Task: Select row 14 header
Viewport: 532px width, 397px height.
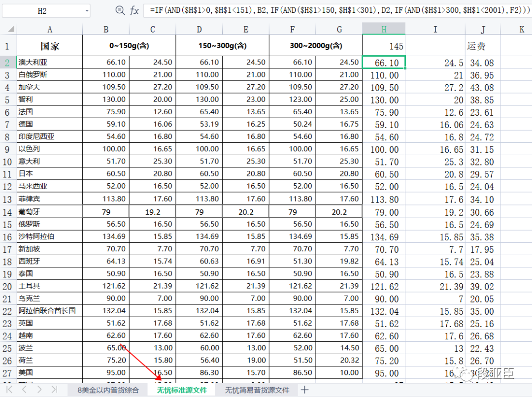Action: click(7, 212)
